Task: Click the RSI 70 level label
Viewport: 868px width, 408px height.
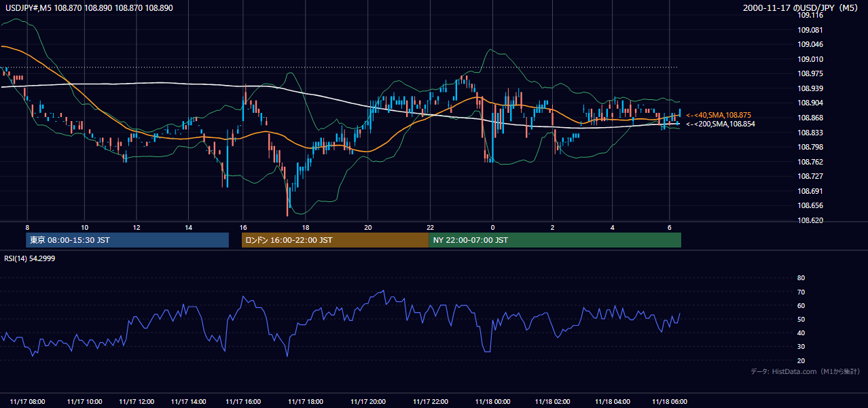Action: pyautogui.click(x=801, y=292)
